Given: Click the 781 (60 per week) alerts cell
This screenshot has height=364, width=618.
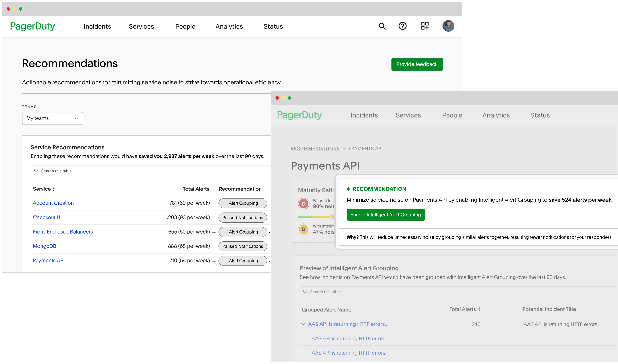Looking at the screenshot, I should pos(189,203).
